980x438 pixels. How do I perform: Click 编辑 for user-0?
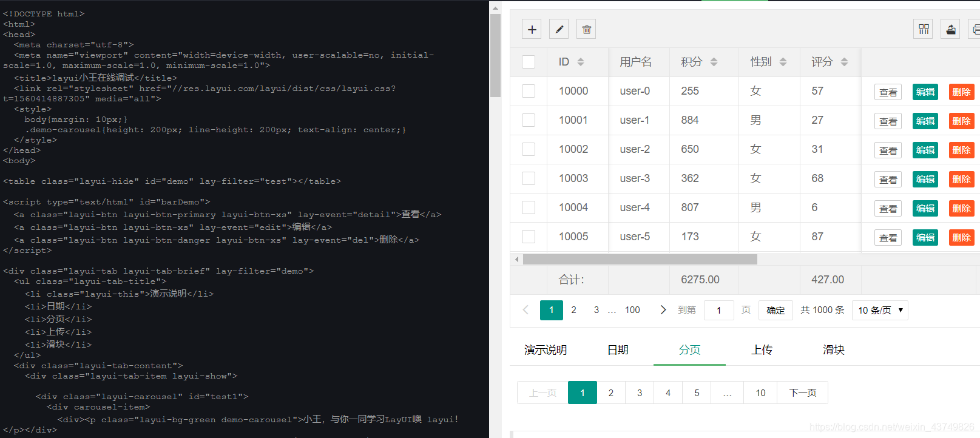tap(925, 92)
